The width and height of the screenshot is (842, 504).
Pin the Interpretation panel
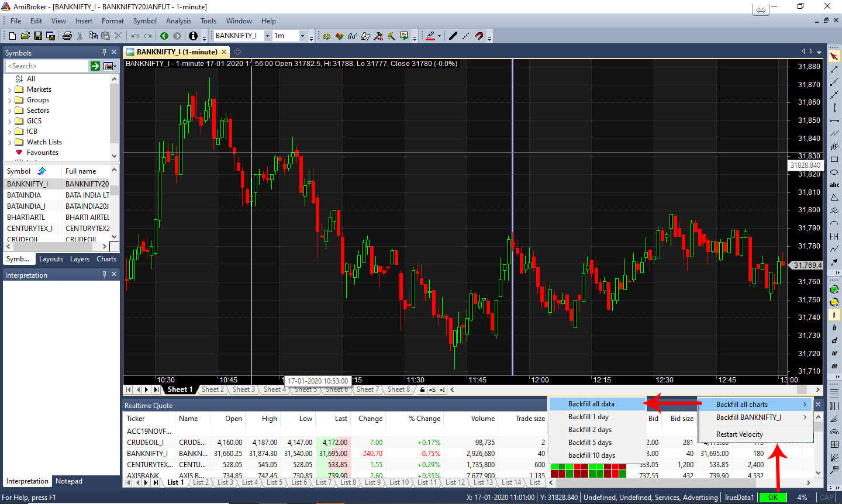[104, 274]
